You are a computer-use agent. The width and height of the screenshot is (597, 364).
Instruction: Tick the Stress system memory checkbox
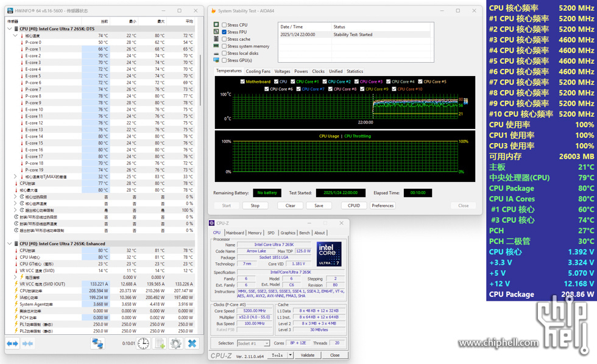pos(224,46)
